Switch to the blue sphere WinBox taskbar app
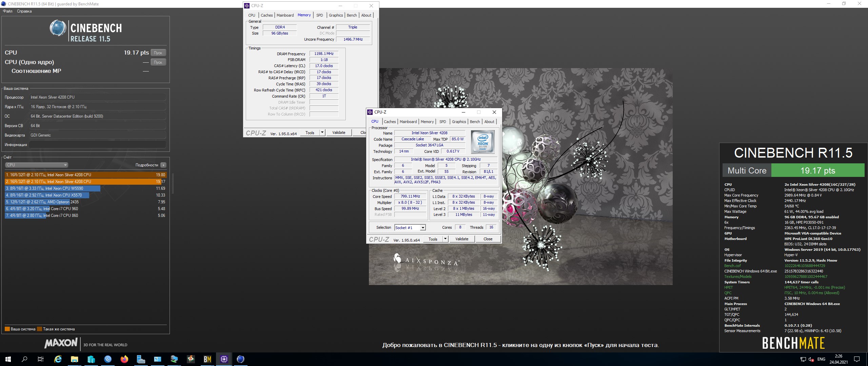The image size is (868, 366). click(108, 359)
